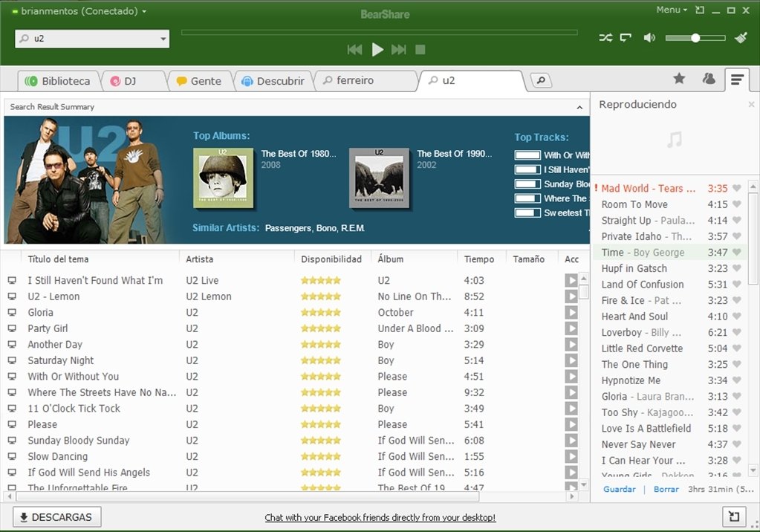The image size is (760, 532).
Task: Select top track With Or Without
Action: [567, 155]
